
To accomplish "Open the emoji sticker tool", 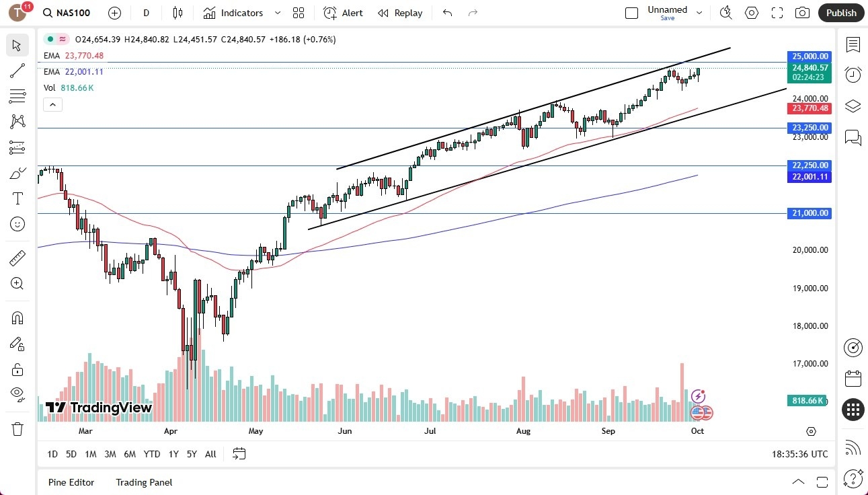I will pos(17,224).
